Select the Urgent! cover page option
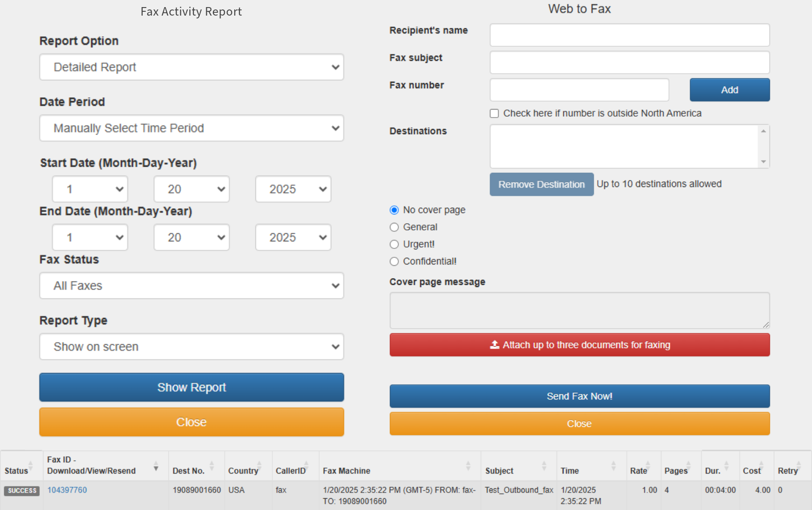812x510 pixels. point(394,244)
